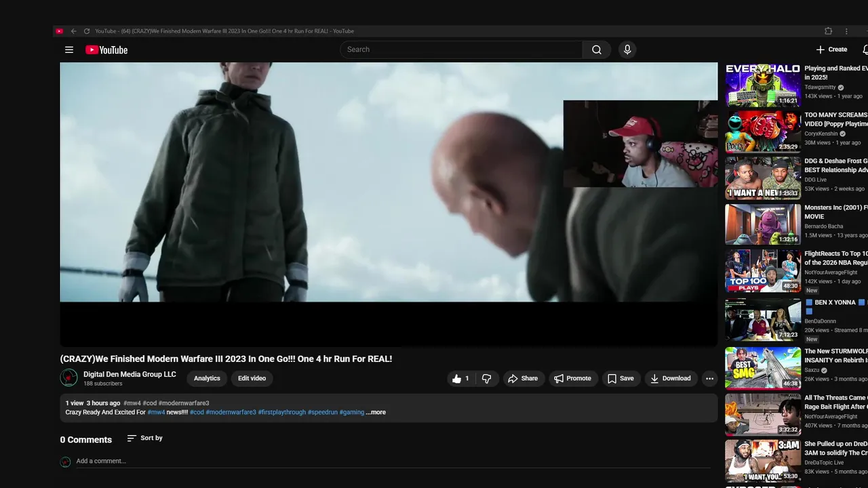This screenshot has width=868, height=488.
Task: Click DDG Live channel name
Action: [816, 180]
